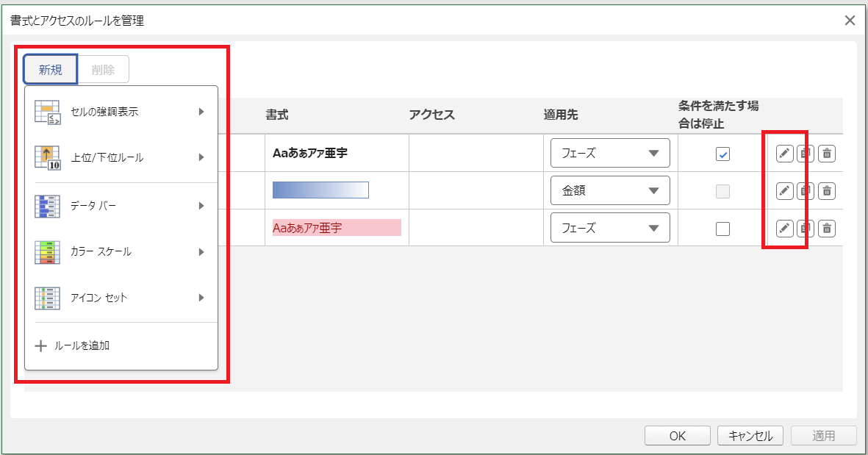
Task: Click the 上位/下位ルール icon with the number 10
Action: coord(48,158)
